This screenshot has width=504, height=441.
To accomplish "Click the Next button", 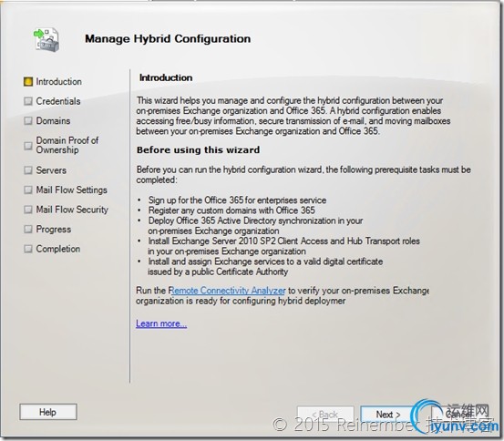I will (x=388, y=415).
